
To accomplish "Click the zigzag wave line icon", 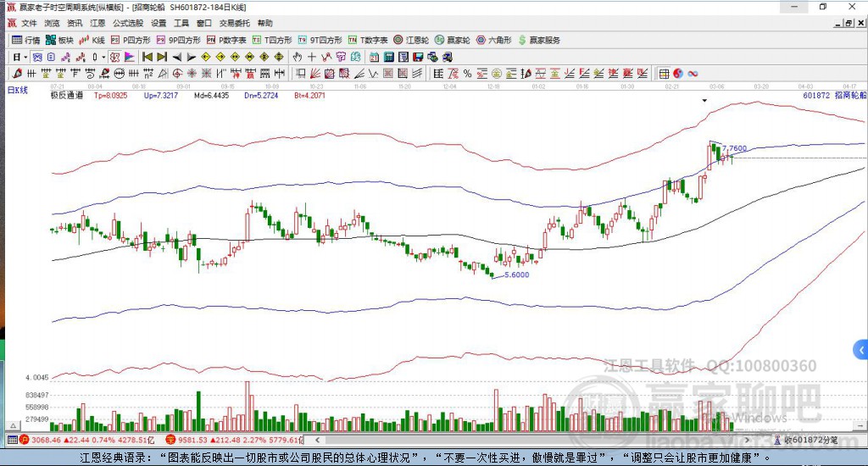I will [x=374, y=73].
